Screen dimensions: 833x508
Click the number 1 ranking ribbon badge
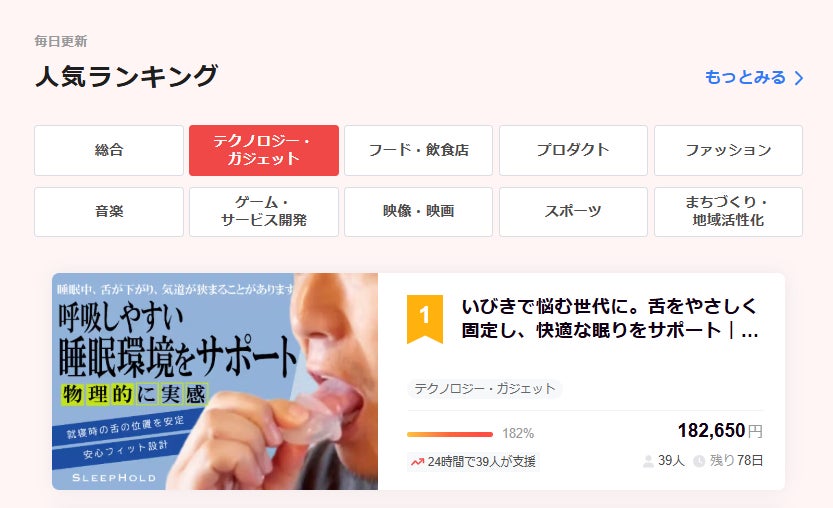[x=424, y=319]
